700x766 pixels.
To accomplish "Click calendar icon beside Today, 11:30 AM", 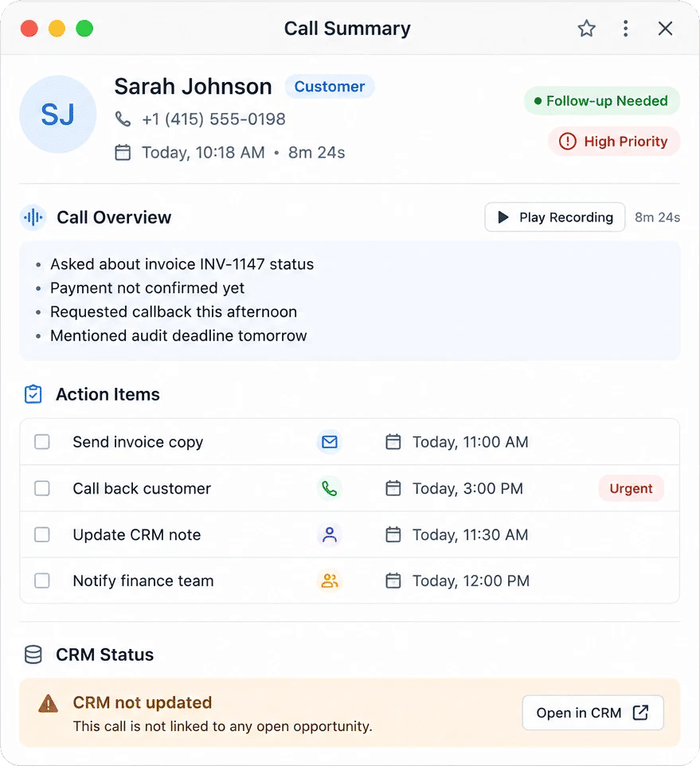I will pos(393,534).
